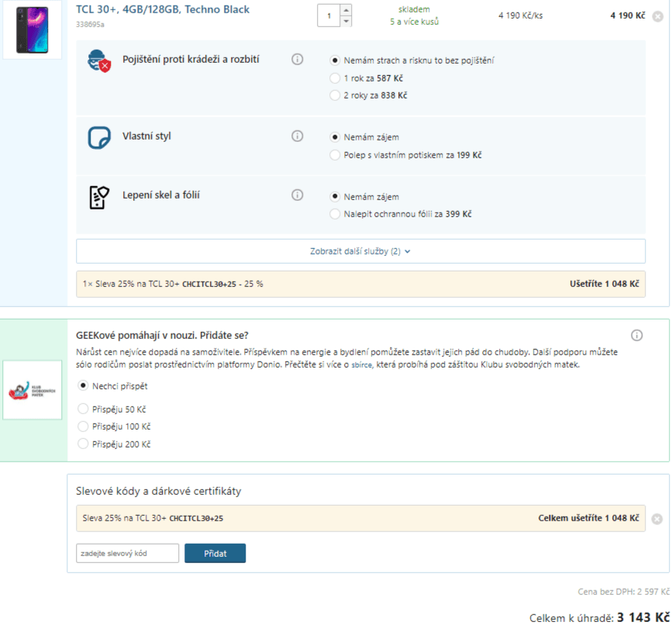Image resolution: width=672 pixels, height=629 pixels.
Task: Increase quantity with the up arrow
Action: [x=346, y=10]
